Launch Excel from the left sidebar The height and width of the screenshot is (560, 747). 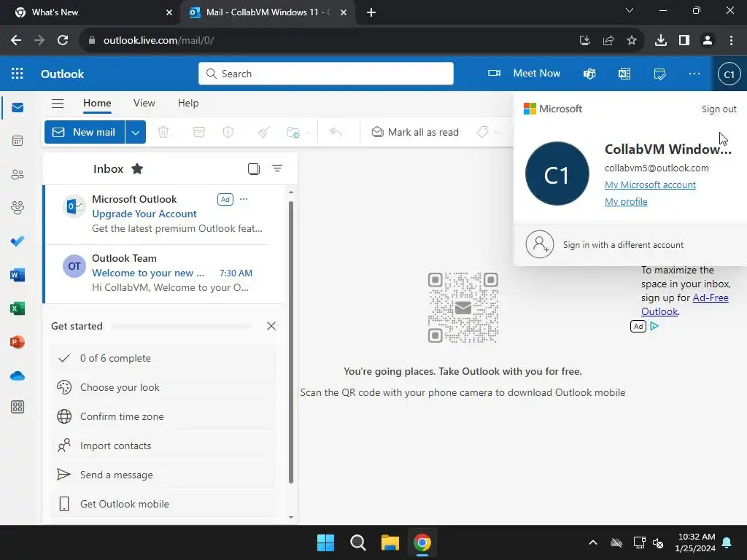pos(18,308)
